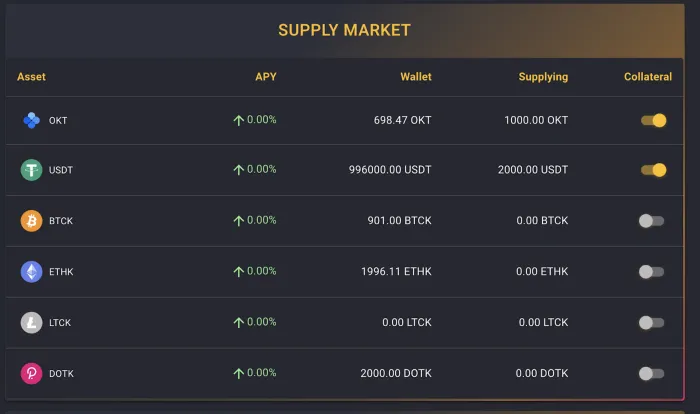Viewport: 700px width, 414px height.
Task: Click the BTCK Bitcoin icon
Action: click(31, 221)
